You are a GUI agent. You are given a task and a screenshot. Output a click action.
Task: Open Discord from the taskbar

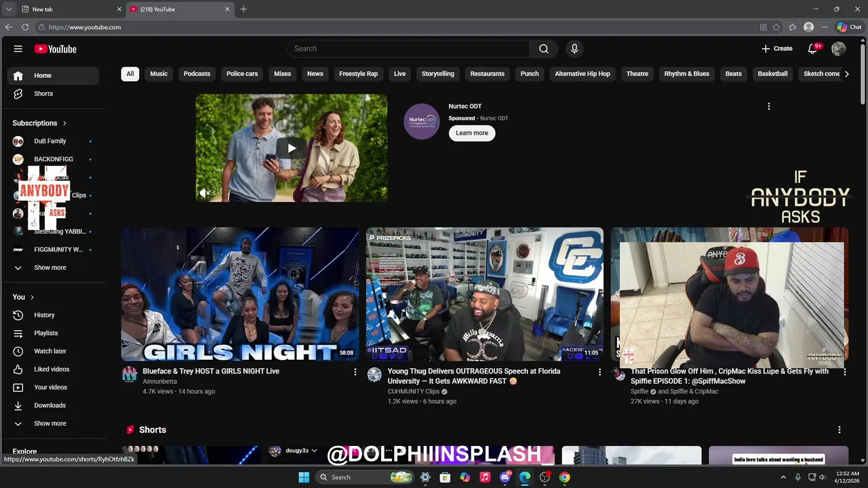point(505,477)
